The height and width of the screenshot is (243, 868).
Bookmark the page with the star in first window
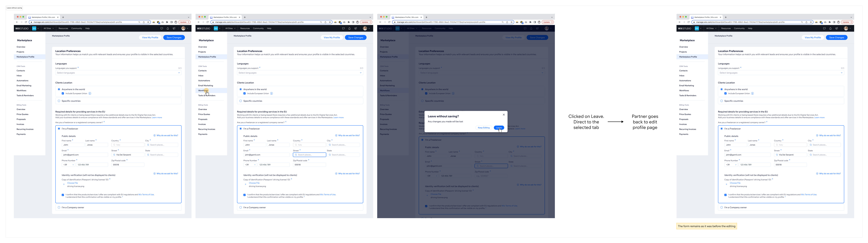148,22
